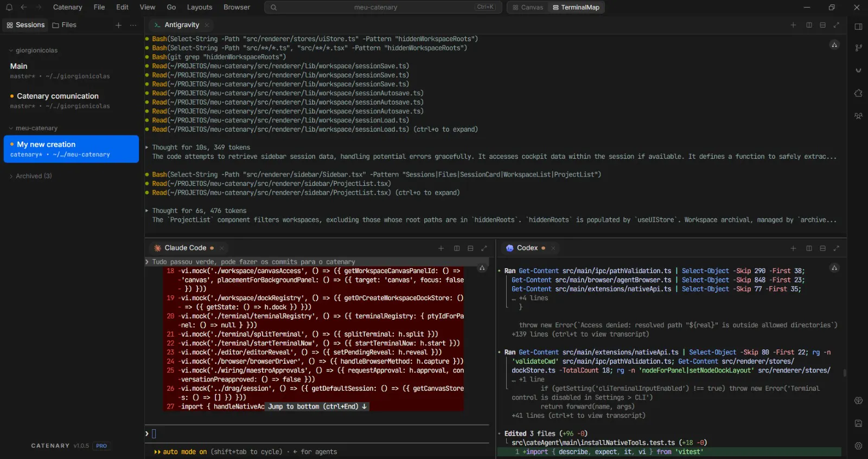Screen dimensions: 868x459
Task: Open sidebar more options (three dots)
Action: (133, 25)
